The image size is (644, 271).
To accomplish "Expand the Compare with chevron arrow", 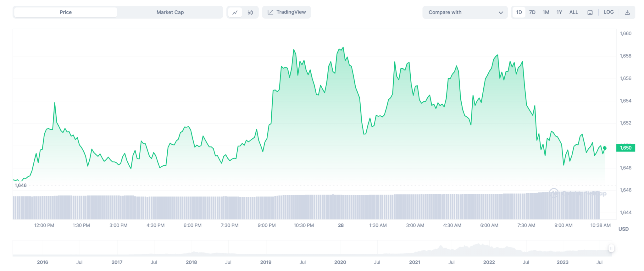I will [501, 13].
